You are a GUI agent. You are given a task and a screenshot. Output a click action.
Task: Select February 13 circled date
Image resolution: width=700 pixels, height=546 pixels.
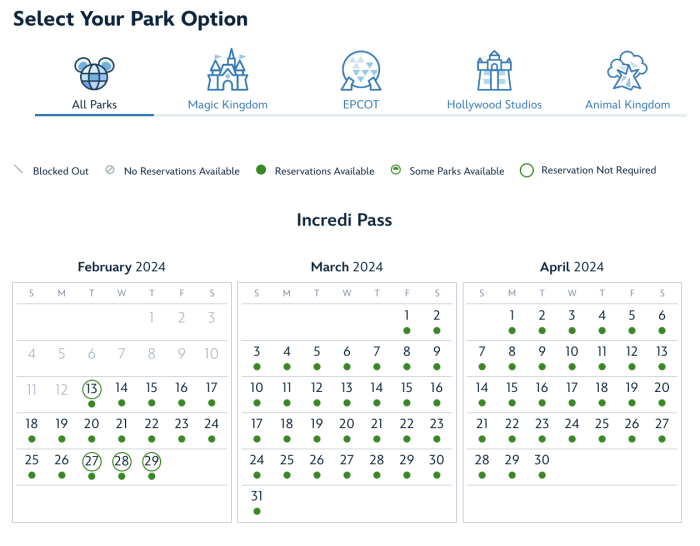(92, 388)
